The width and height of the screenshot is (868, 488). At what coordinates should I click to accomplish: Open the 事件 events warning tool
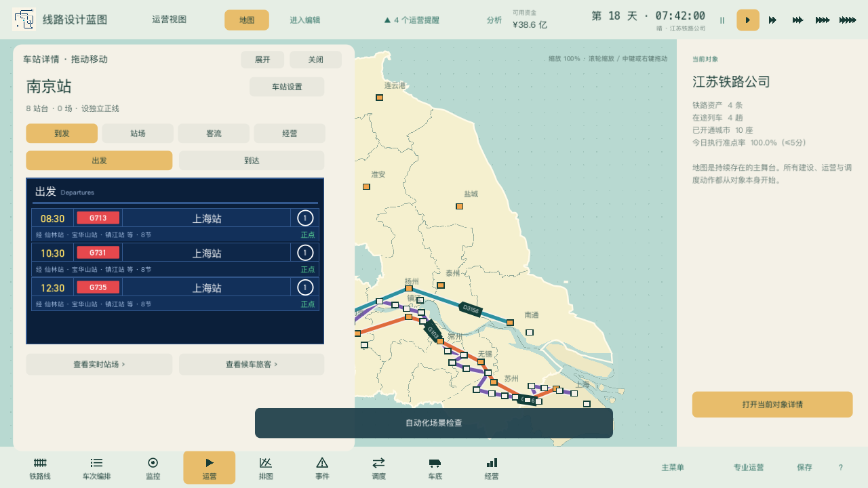(x=322, y=468)
